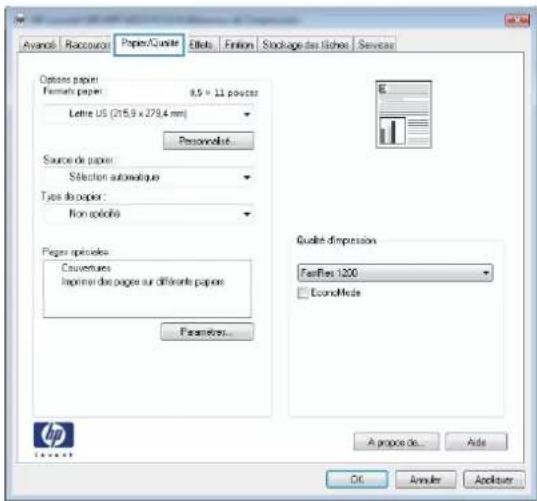Click the Aide button
This screenshot has width=537, height=501.
coord(476,442)
